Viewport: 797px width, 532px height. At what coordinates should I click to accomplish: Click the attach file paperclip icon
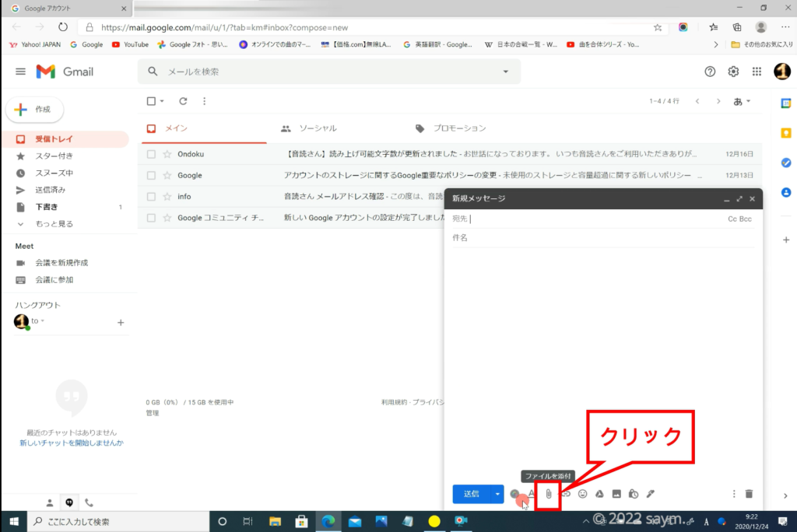[x=549, y=494]
